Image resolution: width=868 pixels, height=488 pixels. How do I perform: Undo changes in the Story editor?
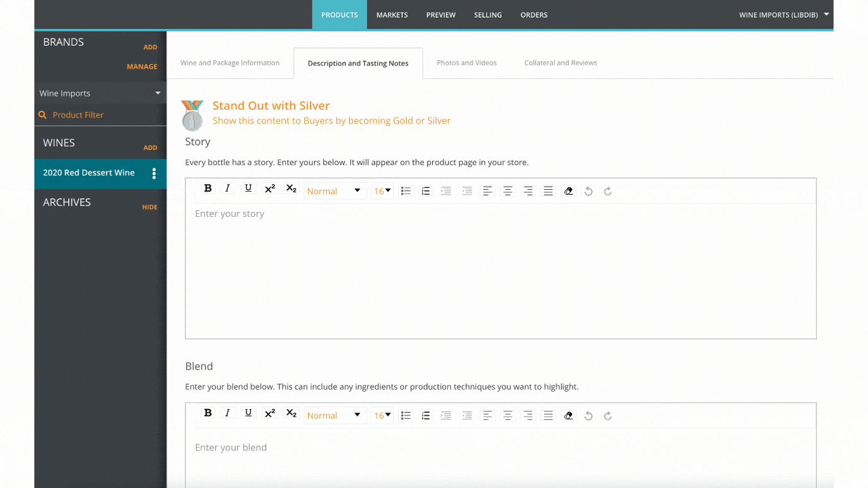[x=588, y=190]
